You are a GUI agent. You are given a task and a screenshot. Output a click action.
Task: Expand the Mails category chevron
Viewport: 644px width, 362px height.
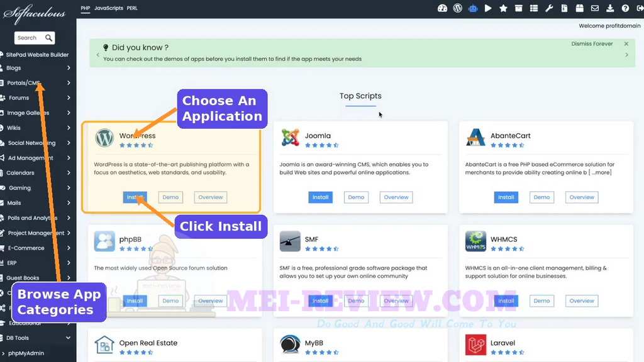(69, 203)
